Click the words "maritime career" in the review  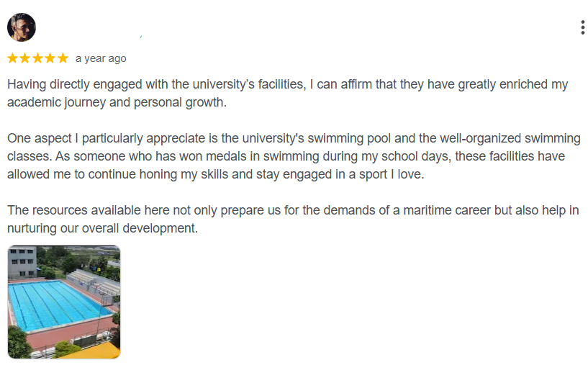[443, 210]
